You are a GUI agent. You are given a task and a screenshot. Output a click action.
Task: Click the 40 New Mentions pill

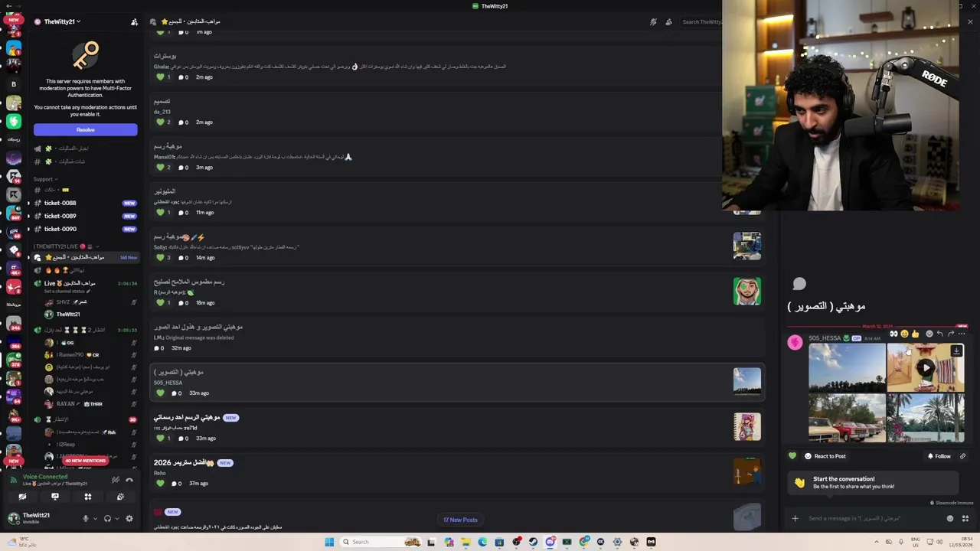click(85, 461)
